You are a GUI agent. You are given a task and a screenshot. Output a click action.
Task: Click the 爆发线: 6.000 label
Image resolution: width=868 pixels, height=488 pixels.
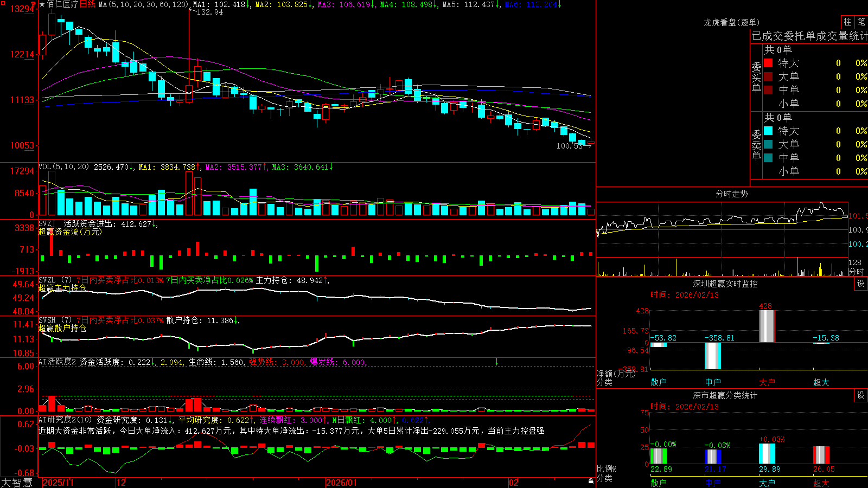pos(337,362)
